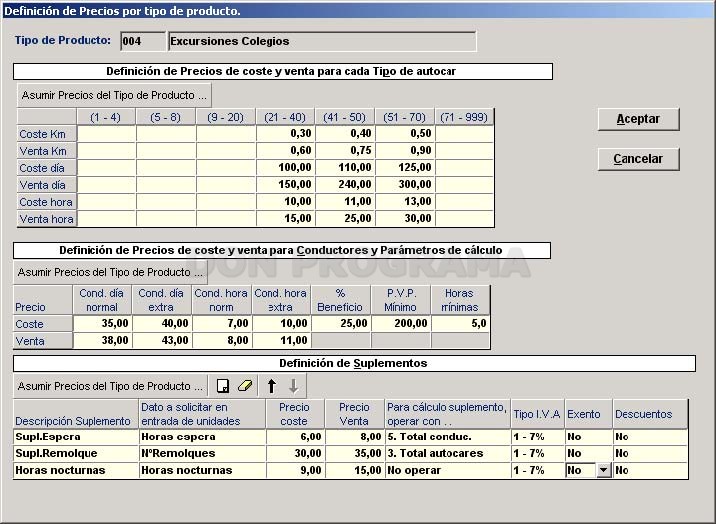
Task: Click the (71 - 999) column header
Action: [464, 117]
